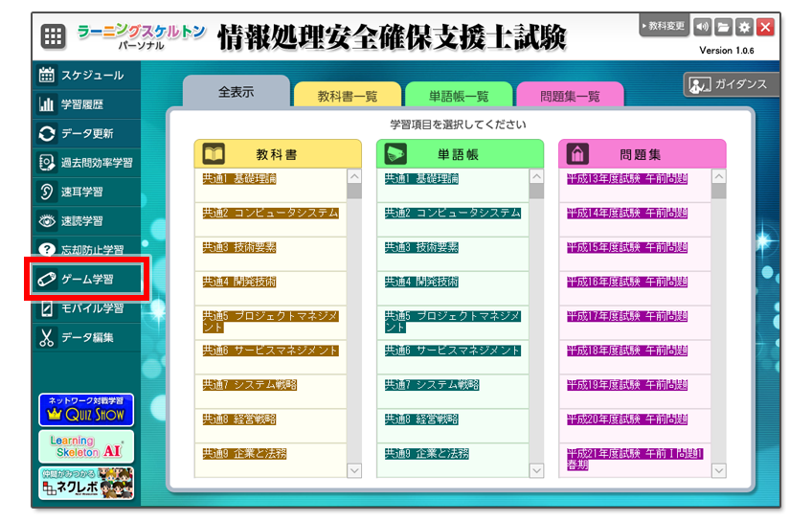This screenshot has height=521, width=812.
Task: Select 共通7 システム戦略 in 教科書 list
Action: [270, 391]
